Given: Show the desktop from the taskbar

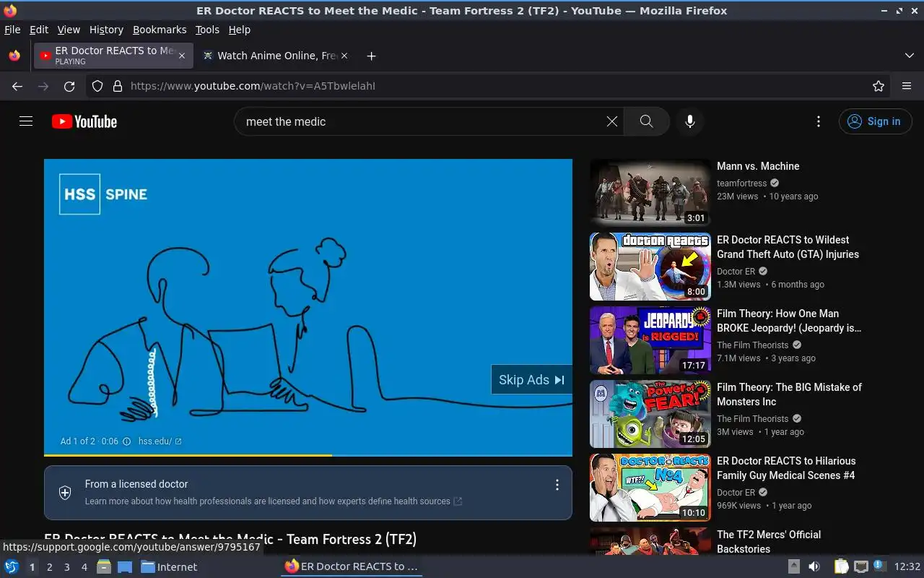Looking at the screenshot, I should (x=125, y=567).
